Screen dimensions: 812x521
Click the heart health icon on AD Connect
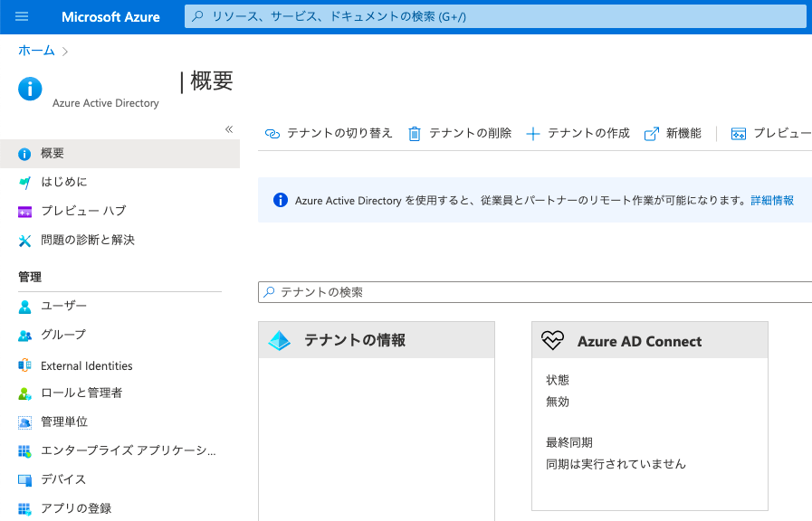coord(552,340)
